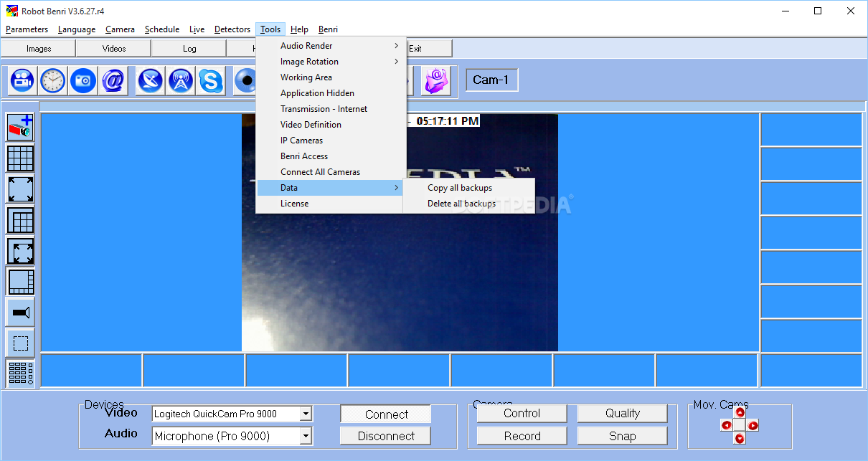Click the Skype toolbar icon
The width and height of the screenshot is (868, 461).
(211, 81)
